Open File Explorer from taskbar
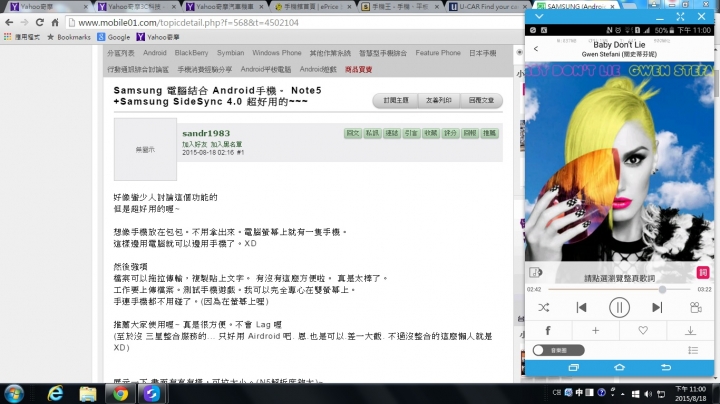720x404 pixels. pos(88,394)
